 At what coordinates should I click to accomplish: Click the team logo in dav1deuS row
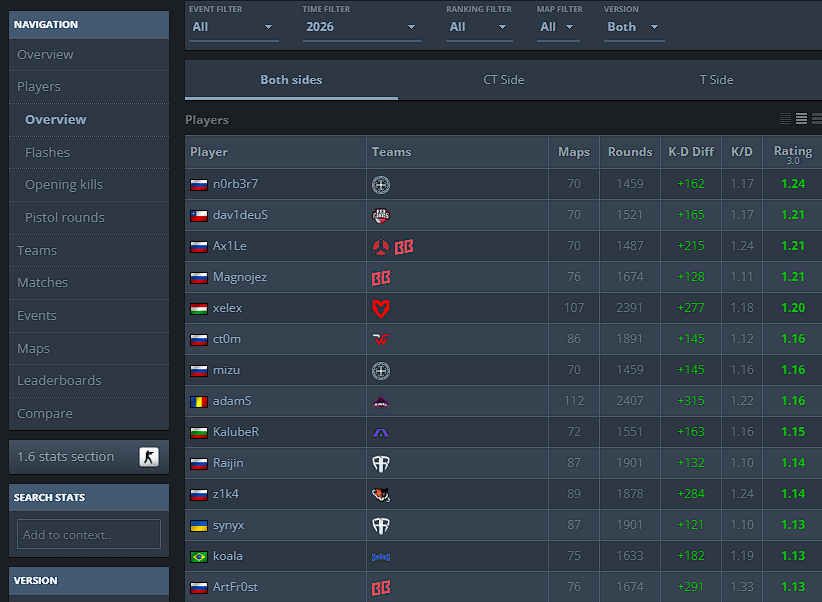click(381, 216)
